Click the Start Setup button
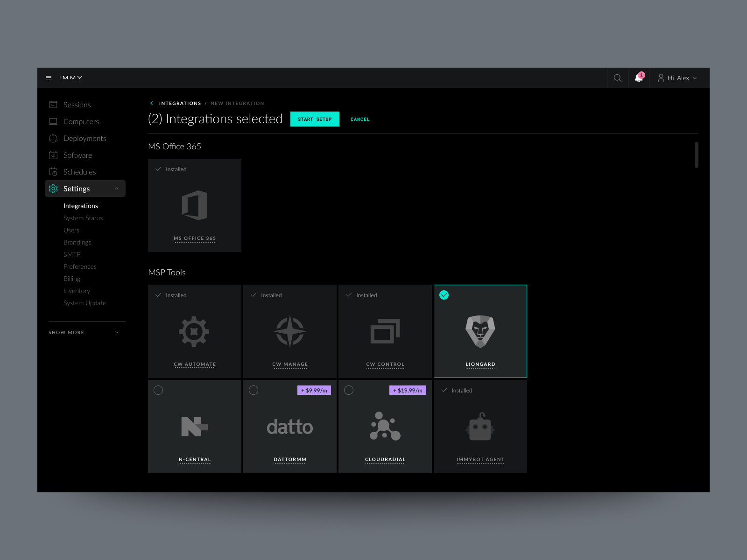The image size is (747, 560). [x=315, y=119]
